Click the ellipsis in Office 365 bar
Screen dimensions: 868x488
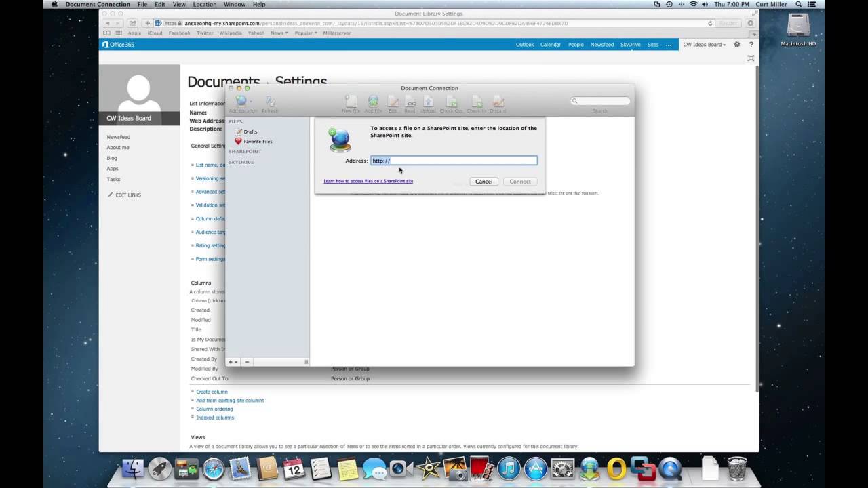[x=669, y=45]
